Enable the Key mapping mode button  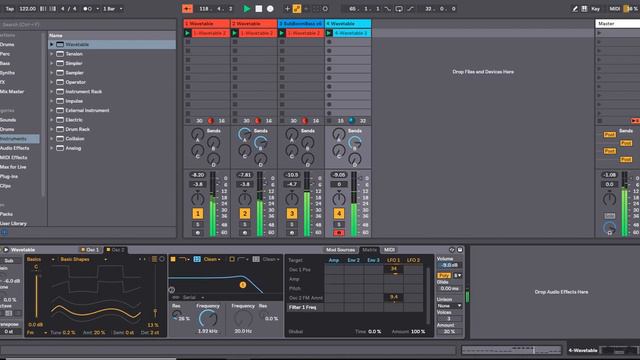click(x=596, y=9)
